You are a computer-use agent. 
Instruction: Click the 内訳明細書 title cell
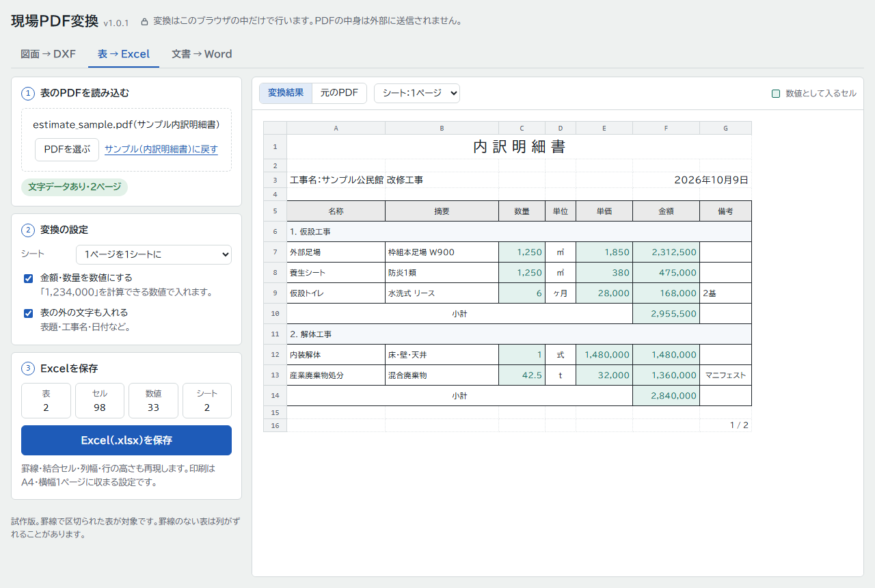[519, 147]
